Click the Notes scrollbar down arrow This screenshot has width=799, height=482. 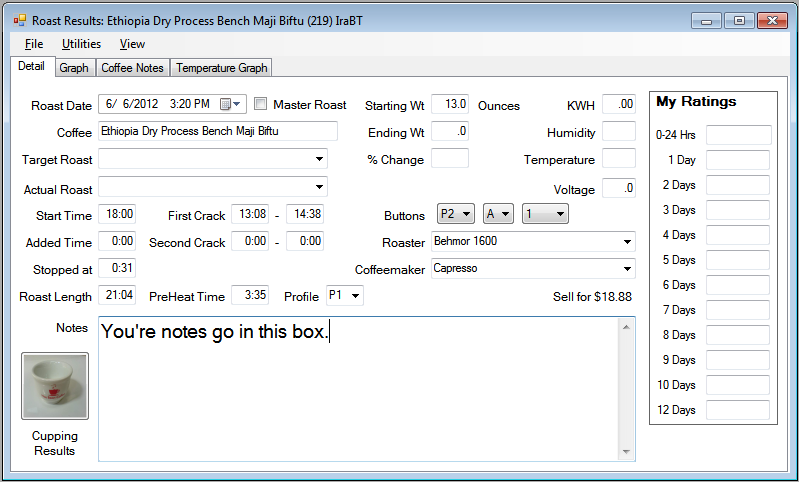tap(627, 452)
